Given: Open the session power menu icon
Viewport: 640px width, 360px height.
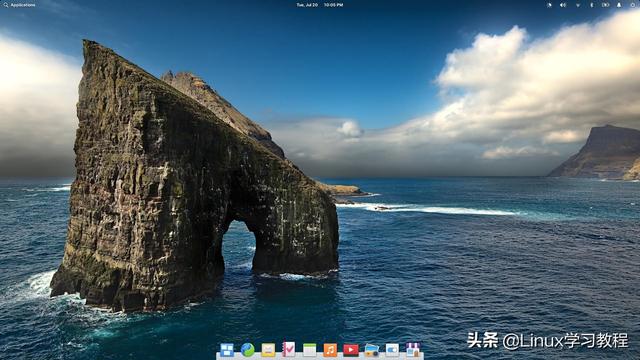Looking at the screenshot, I should pos(633,5).
